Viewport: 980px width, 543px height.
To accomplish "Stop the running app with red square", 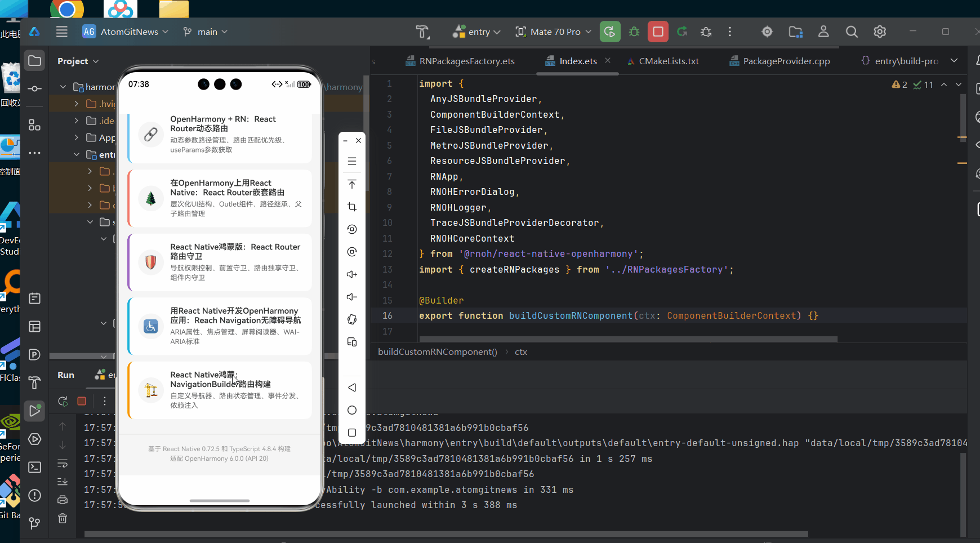I will click(x=658, y=32).
